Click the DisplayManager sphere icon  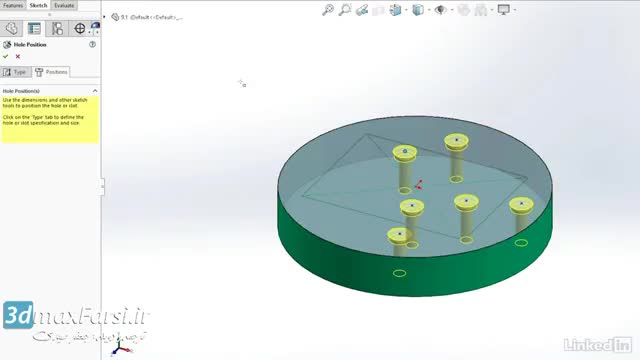pos(96,28)
